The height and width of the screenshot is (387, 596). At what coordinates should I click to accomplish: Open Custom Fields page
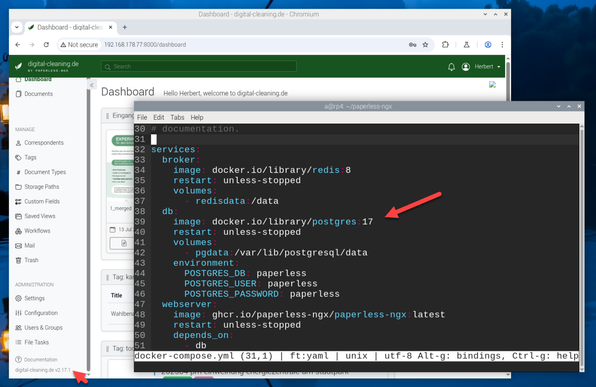37,201
